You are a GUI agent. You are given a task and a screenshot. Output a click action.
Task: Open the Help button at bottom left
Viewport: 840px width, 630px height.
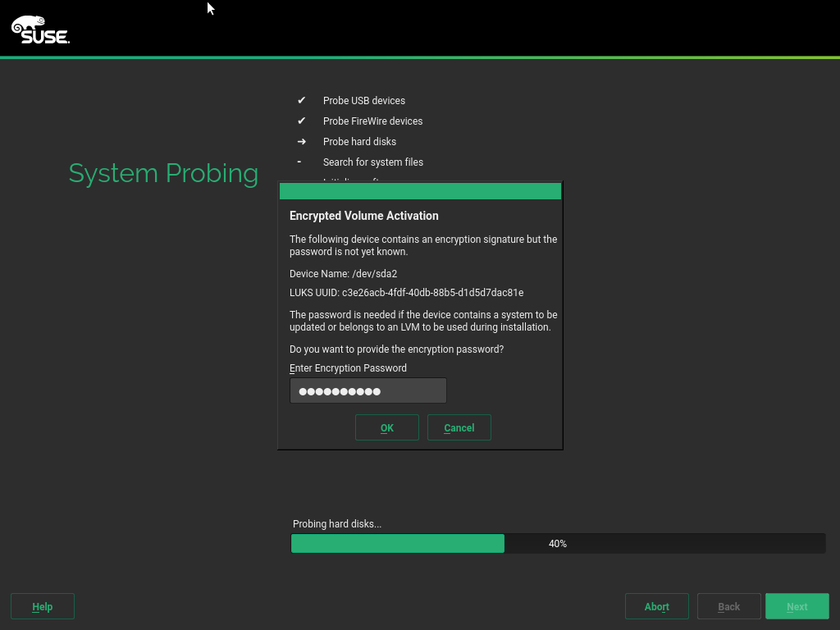[x=43, y=606]
